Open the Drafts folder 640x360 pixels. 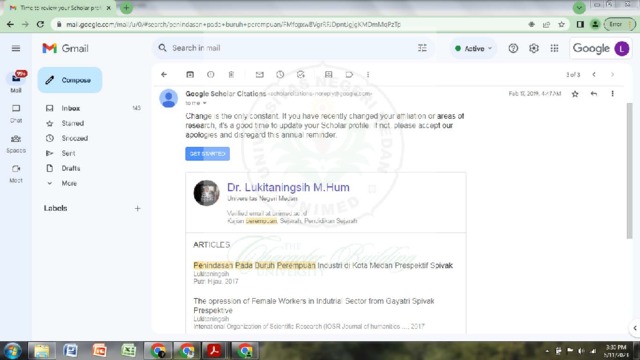point(71,168)
